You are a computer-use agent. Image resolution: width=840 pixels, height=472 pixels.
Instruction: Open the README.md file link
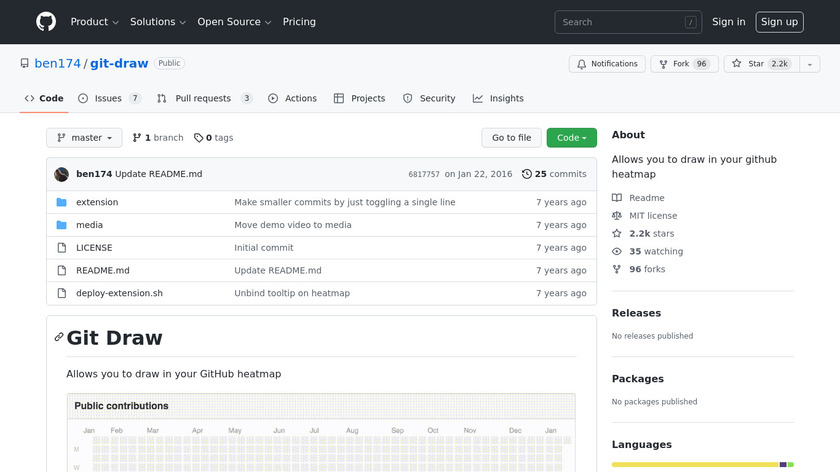point(103,271)
